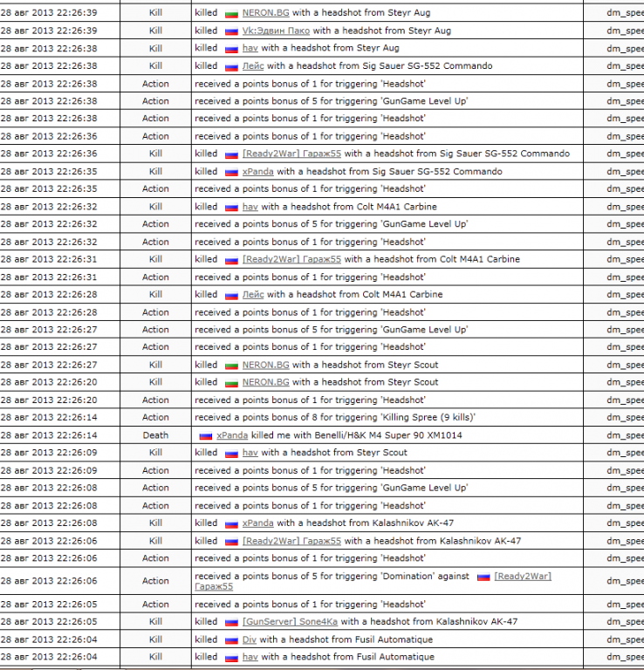Open hav link in Fusil Automatique row
Viewport: 644px width, 670px height.
250,657
